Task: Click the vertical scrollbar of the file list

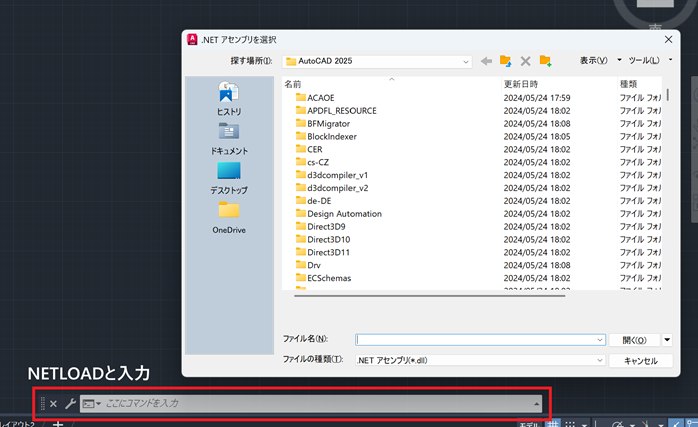Action: click(x=668, y=95)
